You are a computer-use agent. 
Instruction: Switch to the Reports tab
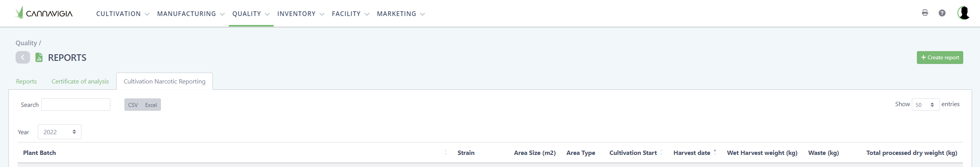(26, 81)
